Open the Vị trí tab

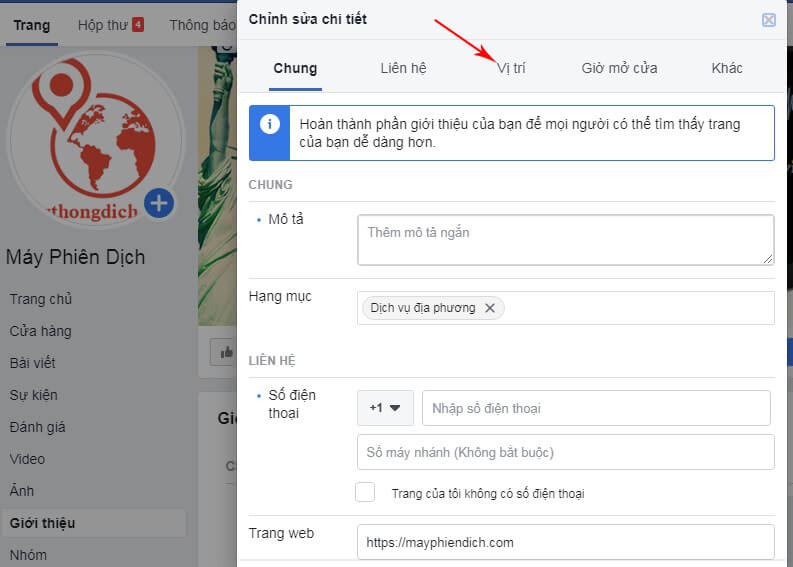(511, 68)
